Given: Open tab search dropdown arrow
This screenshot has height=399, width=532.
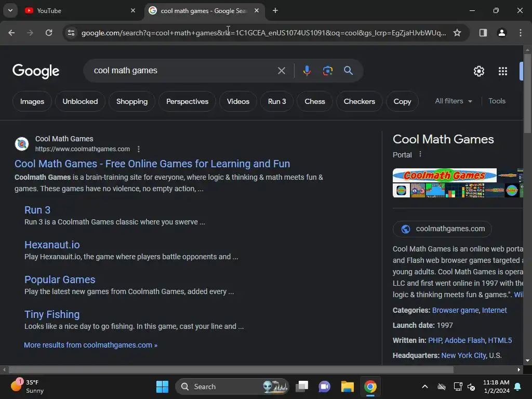Looking at the screenshot, I should (x=10, y=10).
